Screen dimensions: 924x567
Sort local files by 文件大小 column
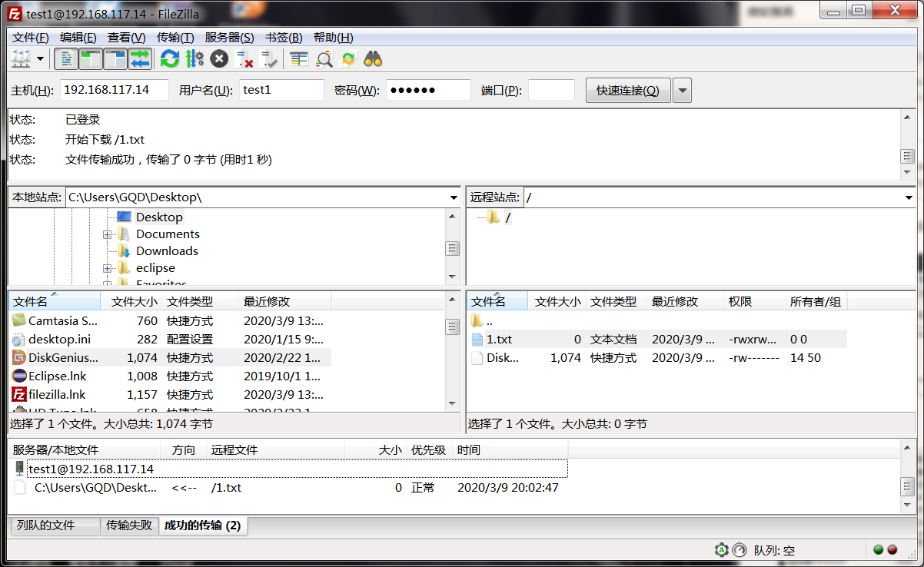131,301
